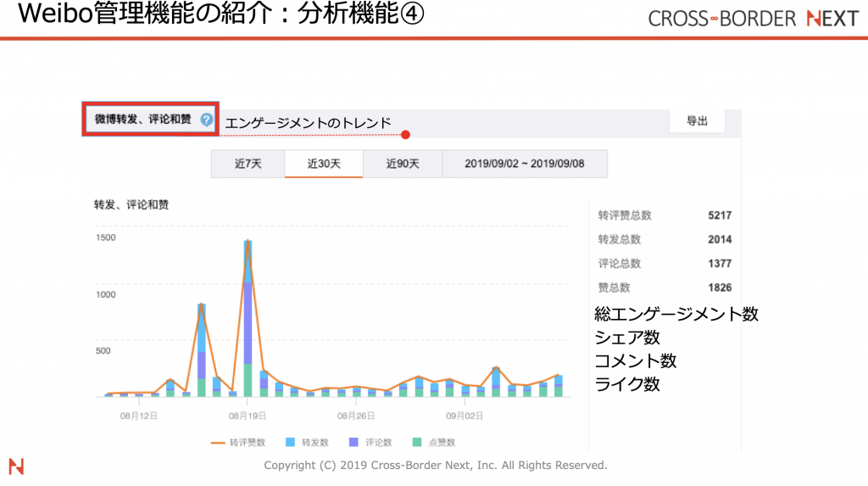Screen dimensions: 868x486
Task: Click the 08月12日 axis label
Action: coord(139,416)
